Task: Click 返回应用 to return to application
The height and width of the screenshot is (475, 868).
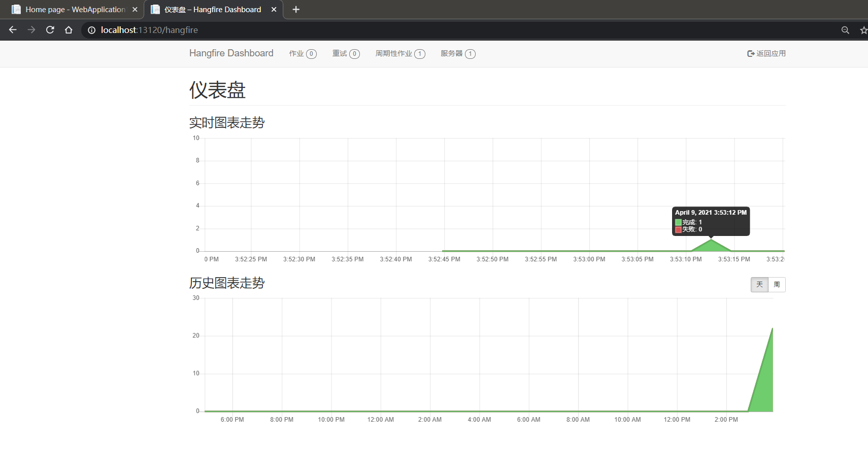Action: 766,54
